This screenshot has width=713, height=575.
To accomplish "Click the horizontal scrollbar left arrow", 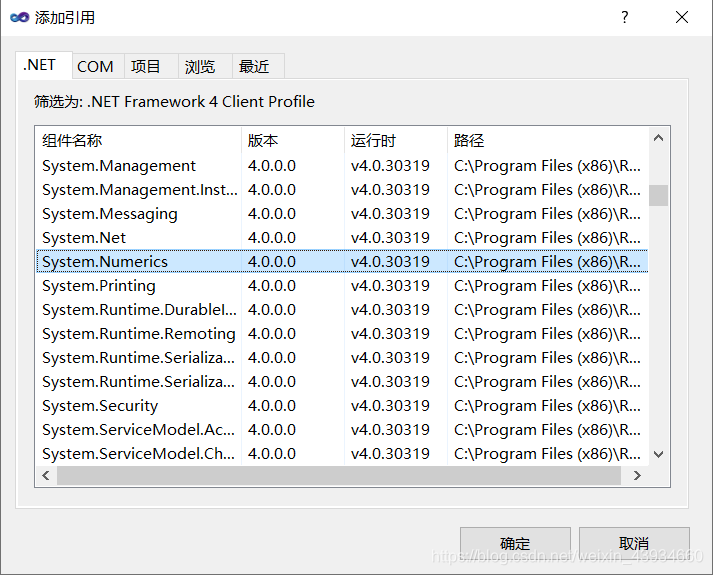I will (46, 475).
